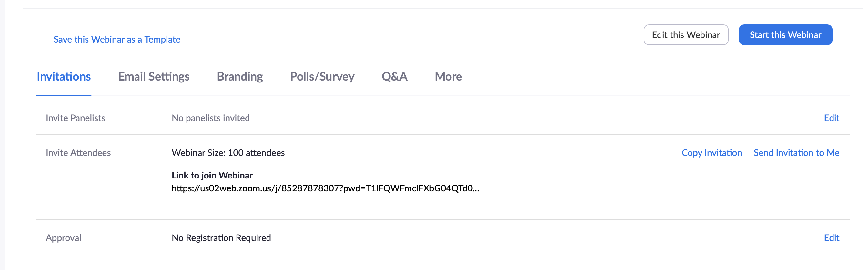This screenshot has width=868, height=270.
Task: Click the Approval row label
Action: 63,238
